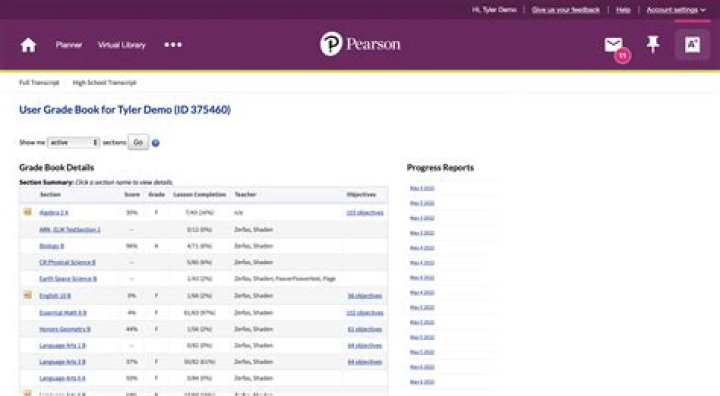Screen dimensions: 720x396
Task: Switch to the Full Transcript tab
Action: [x=39, y=83]
